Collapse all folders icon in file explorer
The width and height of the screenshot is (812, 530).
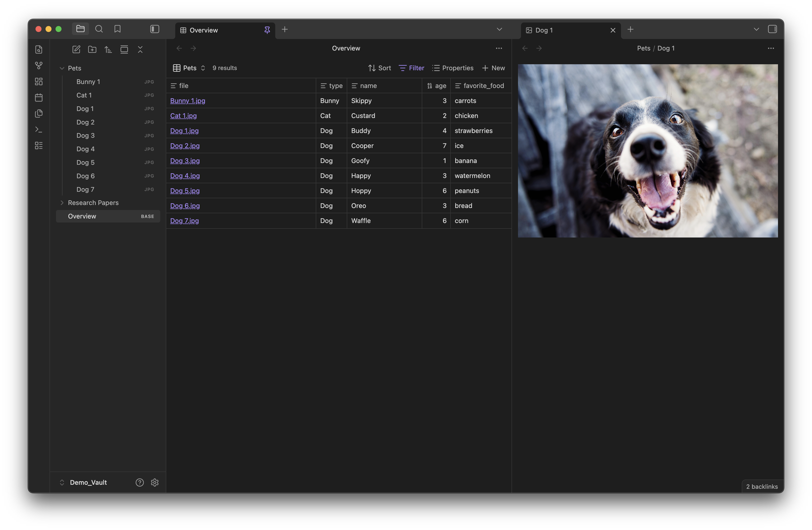[x=140, y=49]
